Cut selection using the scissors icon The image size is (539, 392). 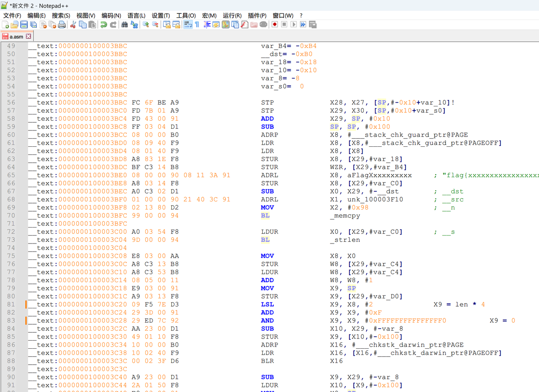[x=73, y=25]
